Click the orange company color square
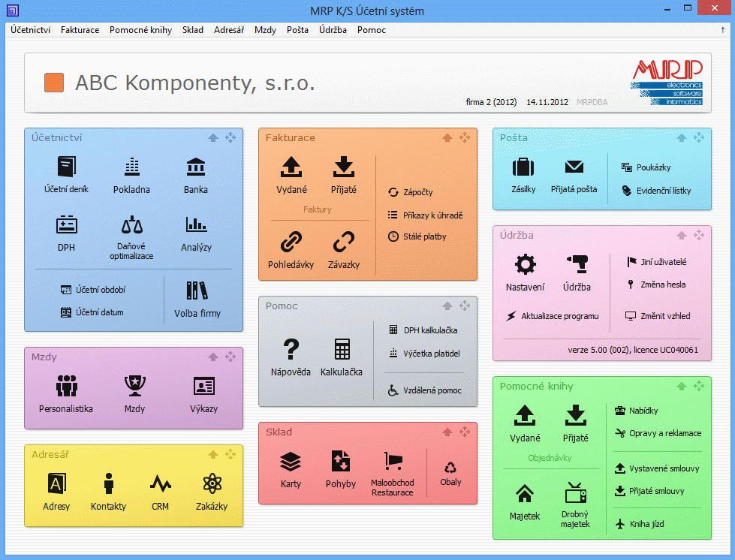Screen dimensions: 735x560 click(x=54, y=83)
